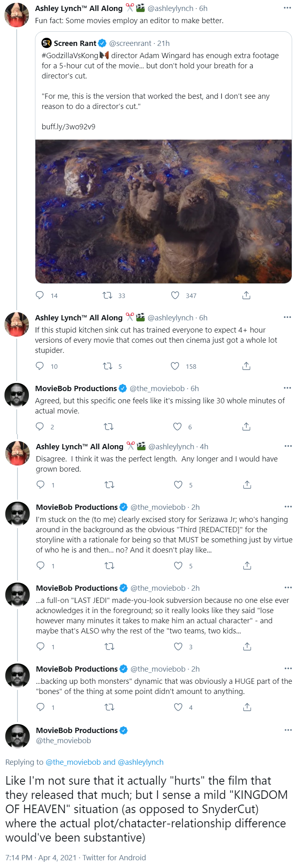This screenshot has height=868, width=297.
Task: Click the 'Twitter for Android' source label
Action: pos(114,857)
